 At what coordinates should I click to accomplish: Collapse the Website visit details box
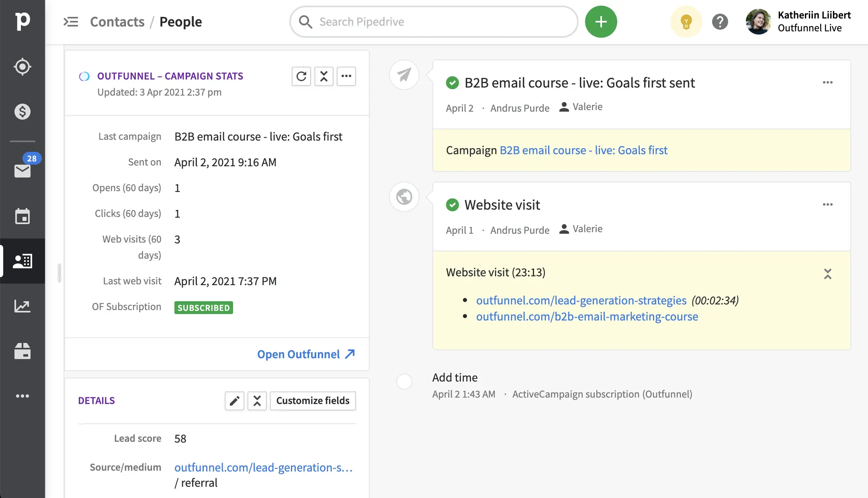828,274
